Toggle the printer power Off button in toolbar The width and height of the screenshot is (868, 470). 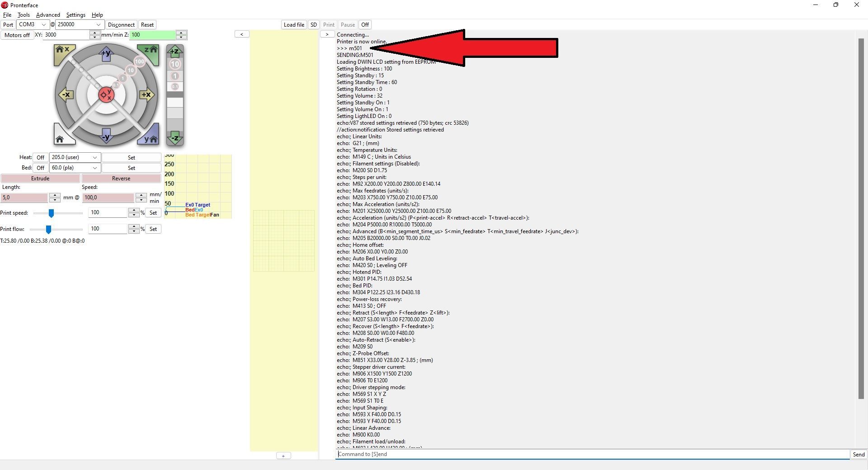[x=365, y=25]
